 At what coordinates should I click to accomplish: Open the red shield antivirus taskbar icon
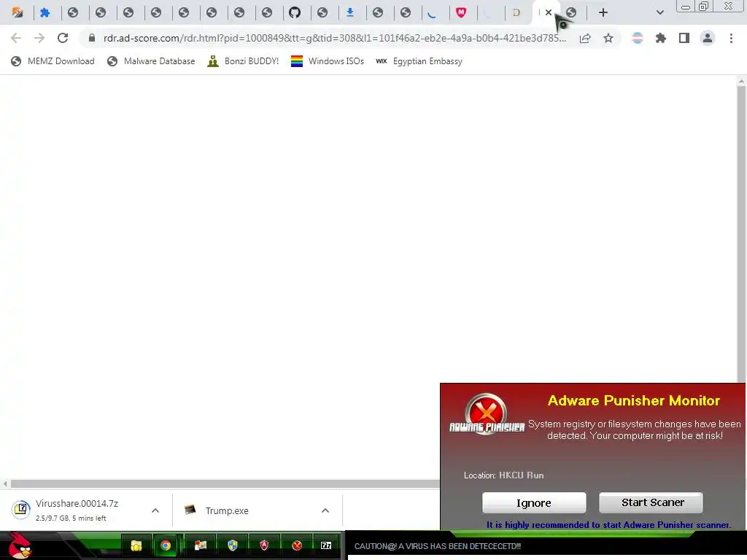coord(264,545)
